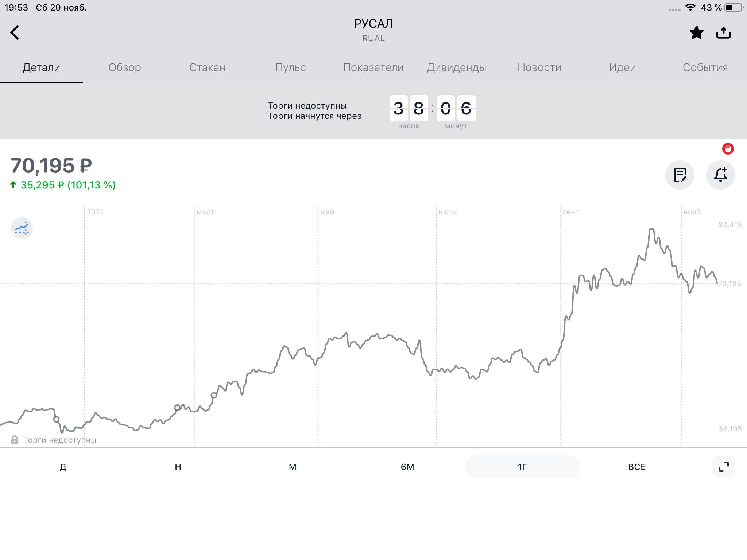Tap the event marker after март line
Screen dimensions: 747x560
214,395
